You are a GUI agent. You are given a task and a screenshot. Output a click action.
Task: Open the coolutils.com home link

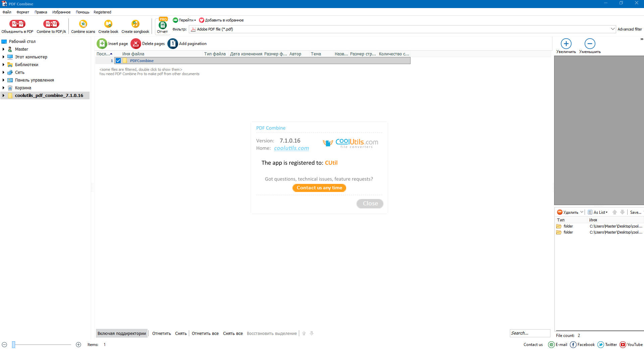pos(291,148)
